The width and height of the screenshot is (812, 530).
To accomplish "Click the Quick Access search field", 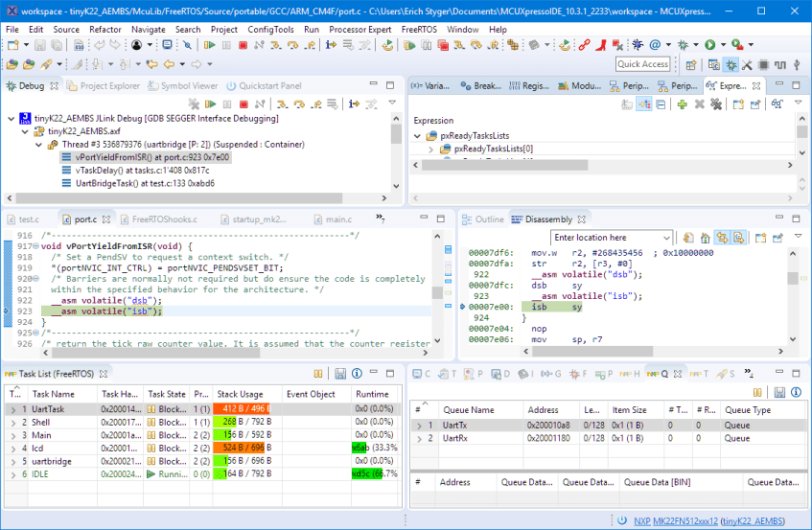I will pos(642,64).
